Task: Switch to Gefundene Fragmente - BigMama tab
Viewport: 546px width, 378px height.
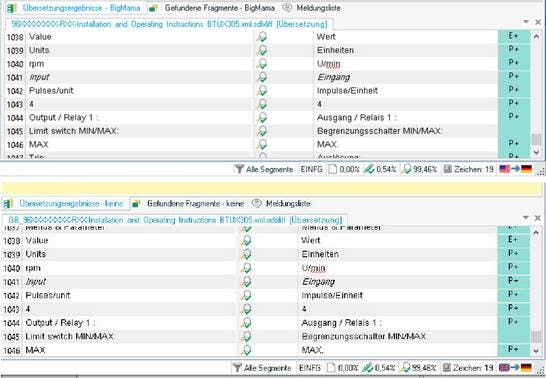Action: 212,8
